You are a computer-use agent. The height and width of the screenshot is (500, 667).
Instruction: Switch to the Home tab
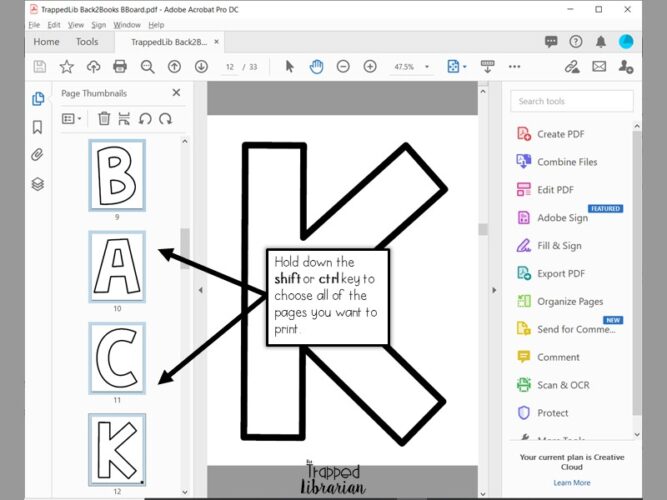point(46,42)
